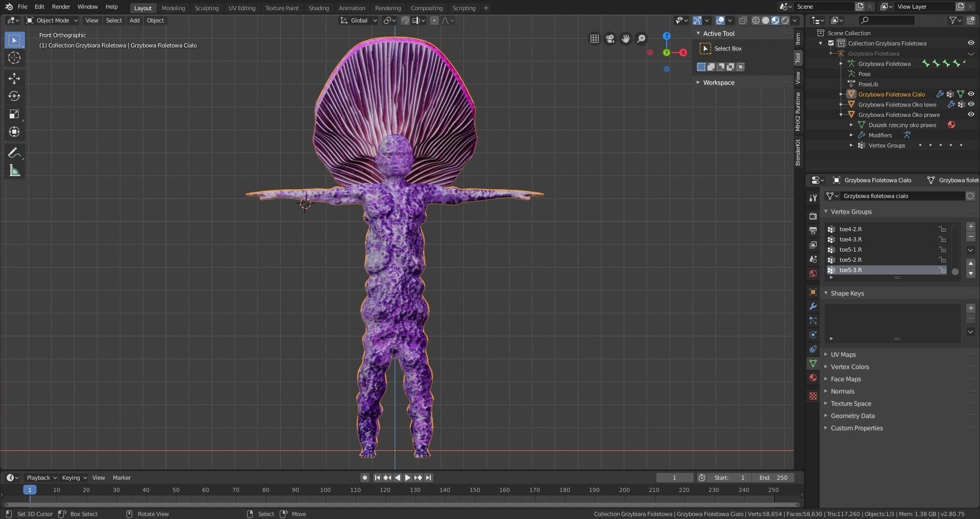Open the Playback dropdown in timeline
The image size is (980, 519).
click(41, 478)
